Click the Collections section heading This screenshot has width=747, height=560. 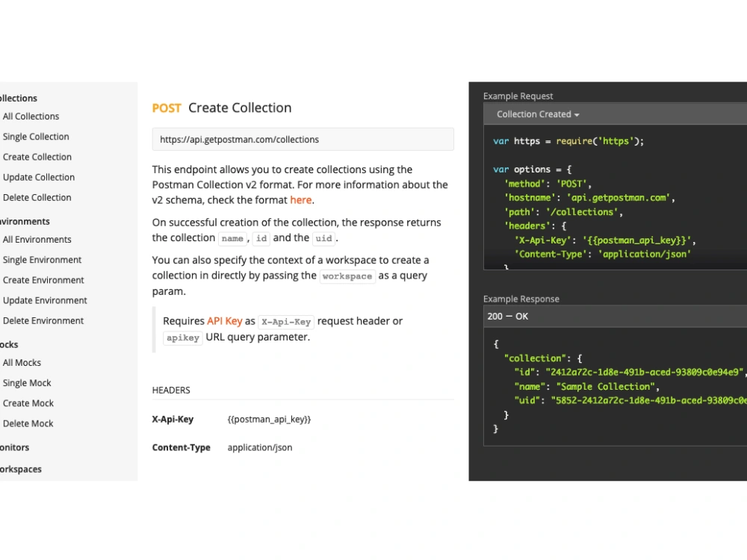click(19, 99)
